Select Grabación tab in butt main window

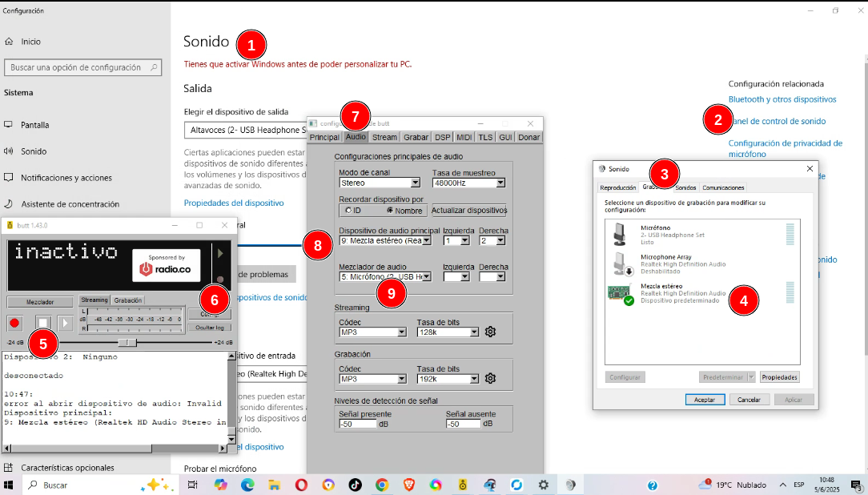[x=128, y=300]
